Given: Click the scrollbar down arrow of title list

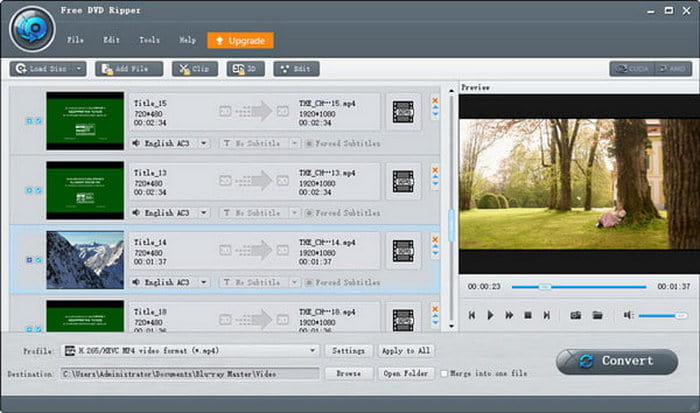Looking at the screenshot, I should [451, 326].
